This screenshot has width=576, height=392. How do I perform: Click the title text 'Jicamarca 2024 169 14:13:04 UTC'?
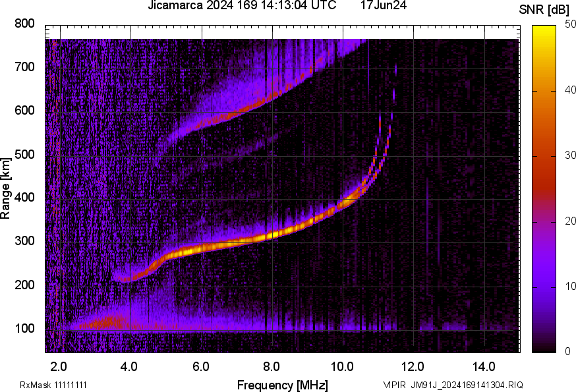[x=242, y=5]
